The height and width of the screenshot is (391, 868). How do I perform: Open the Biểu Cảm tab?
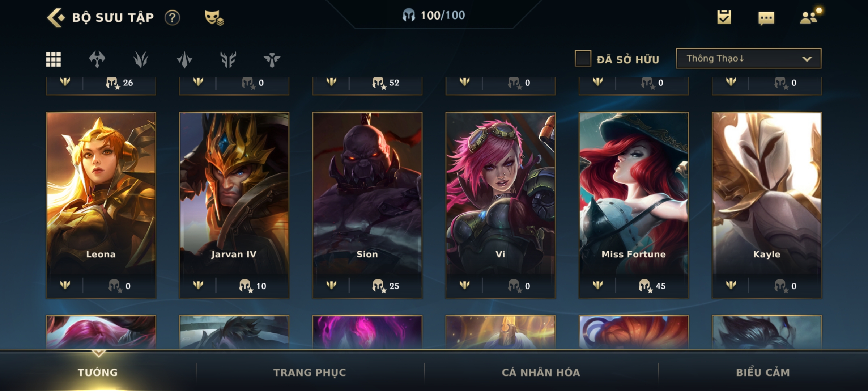[x=763, y=372]
